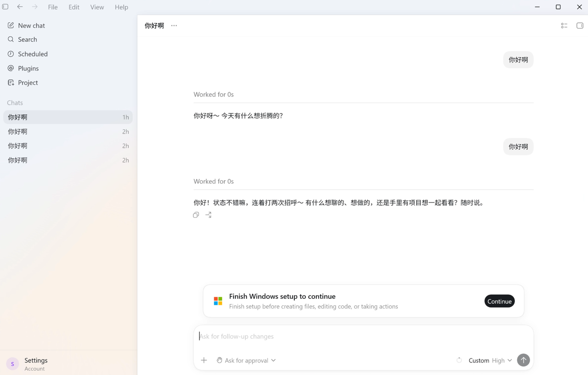588x375 pixels.
Task: Toggle the sidebar panel icon in title bar
Action: coord(6,7)
